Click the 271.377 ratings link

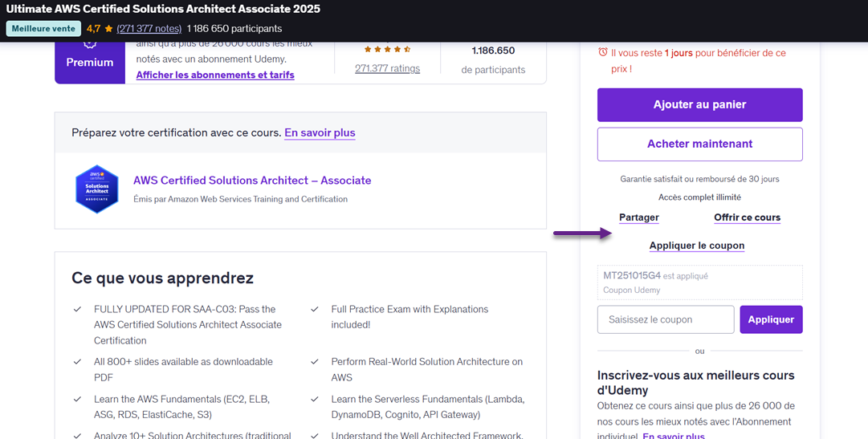387,68
